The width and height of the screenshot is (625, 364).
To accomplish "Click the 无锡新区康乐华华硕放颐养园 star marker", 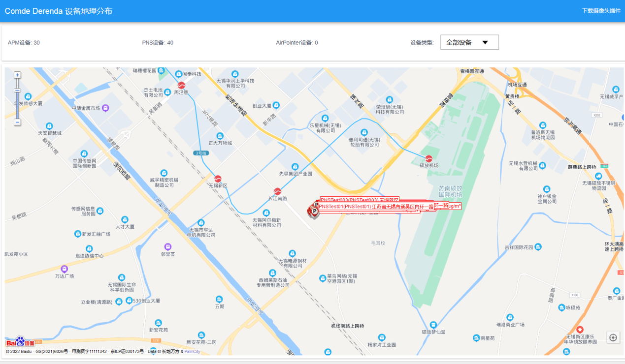I will pyautogui.click(x=580, y=329).
